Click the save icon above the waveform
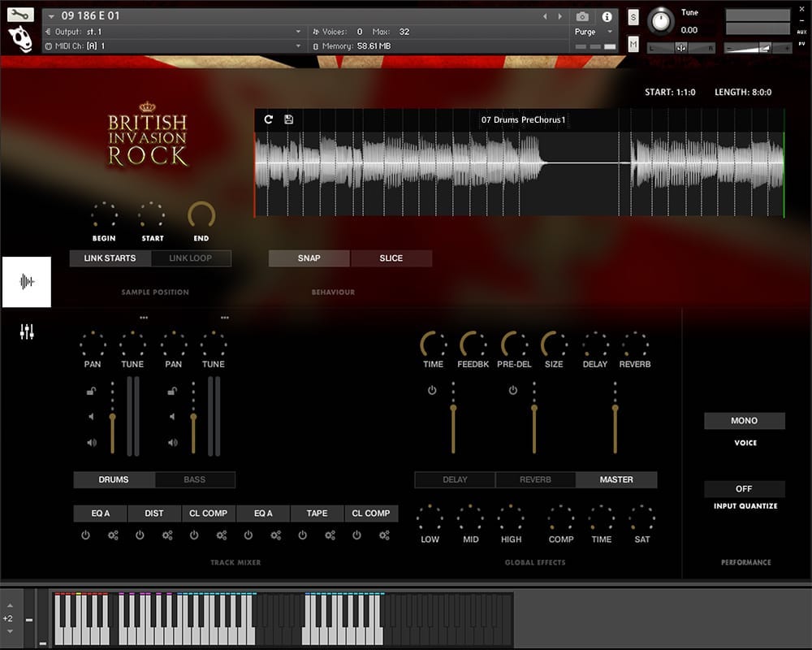Image resolution: width=812 pixels, height=650 pixels. (x=288, y=119)
